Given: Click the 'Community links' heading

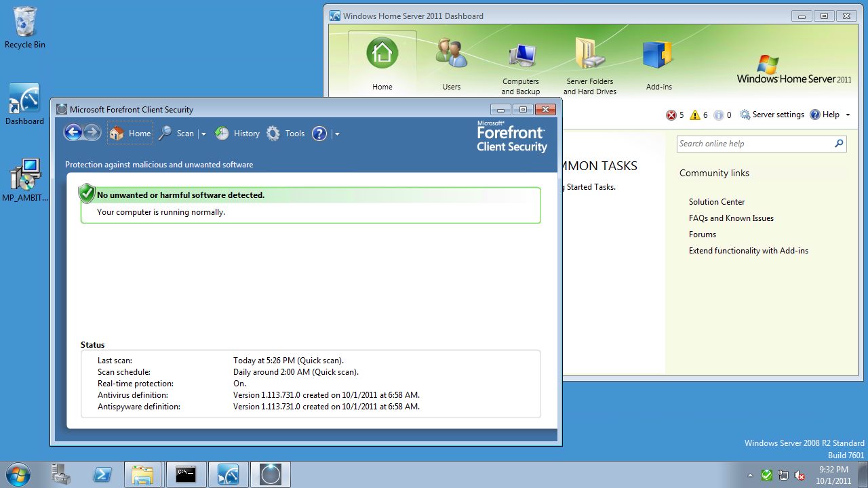Looking at the screenshot, I should coord(714,174).
